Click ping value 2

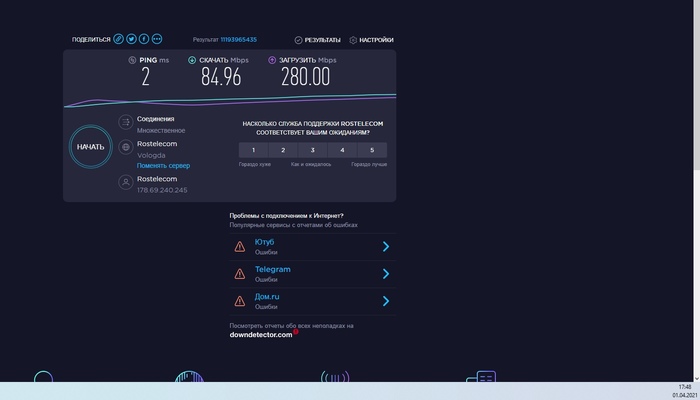(146, 77)
